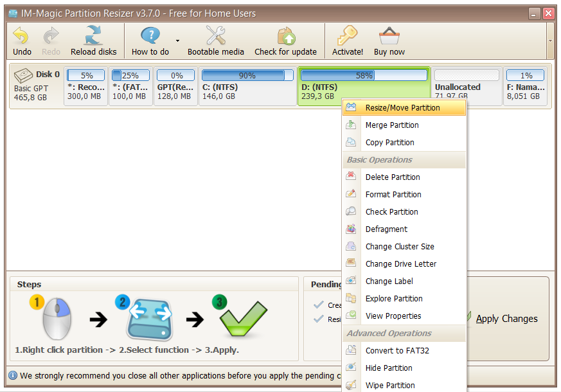The image size is (561, 392).
Task: Choose Resize/Move Partition from context menu
Action: tap(403, 108)
